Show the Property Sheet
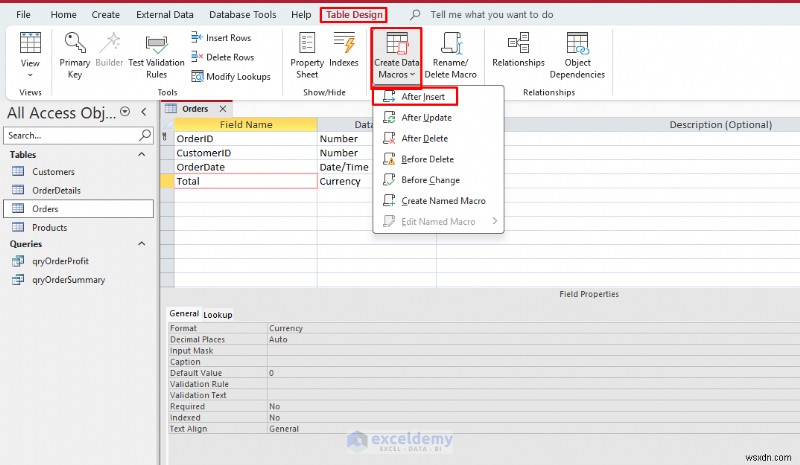The height and width of the screenshot is (465, 800). pos(307,55)
